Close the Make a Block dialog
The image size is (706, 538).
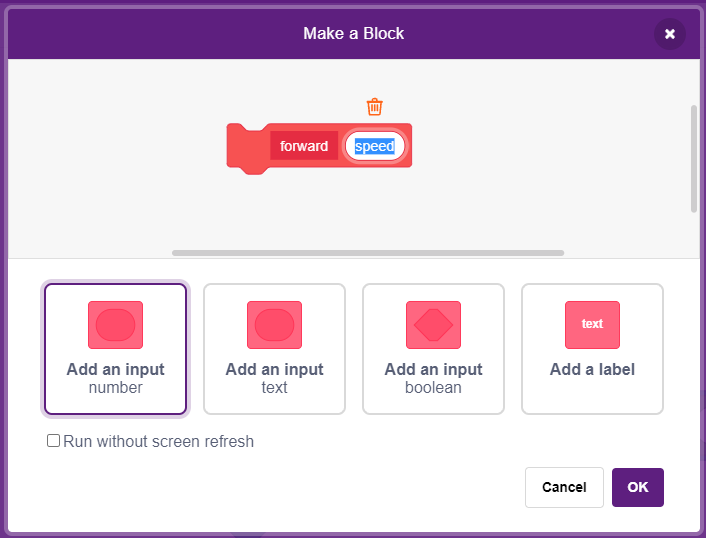tap(670, 34)
